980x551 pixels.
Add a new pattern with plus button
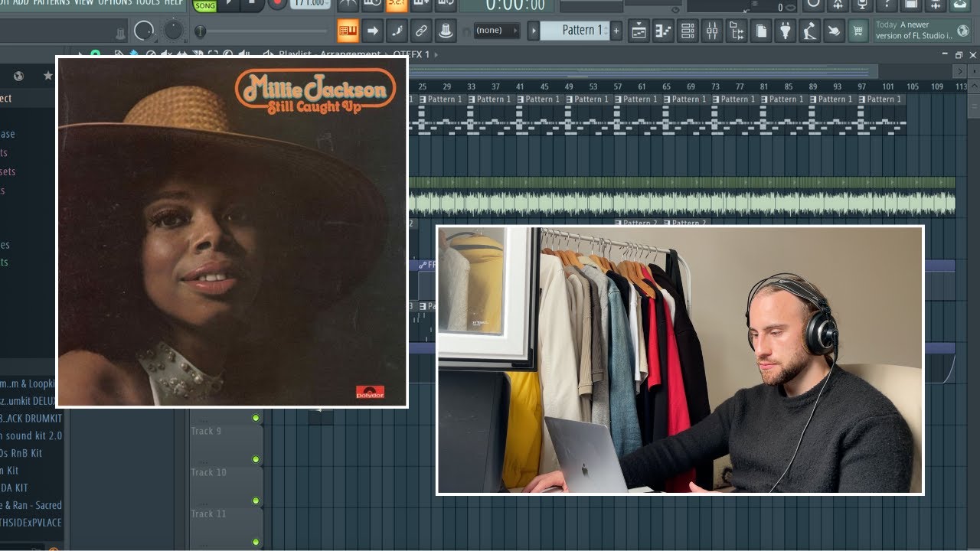coord(616,31)
